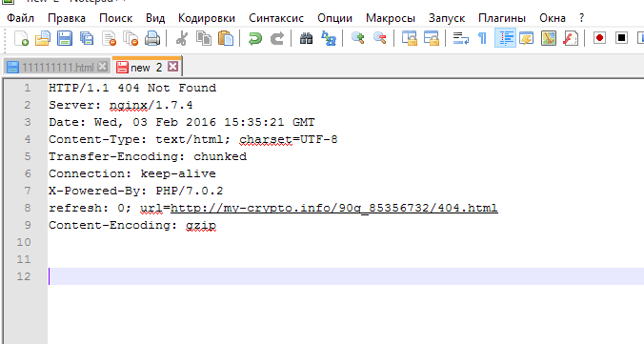The image size is (644, 344).
Task: Close the current document via Close icon
Action: pos(109,38)
